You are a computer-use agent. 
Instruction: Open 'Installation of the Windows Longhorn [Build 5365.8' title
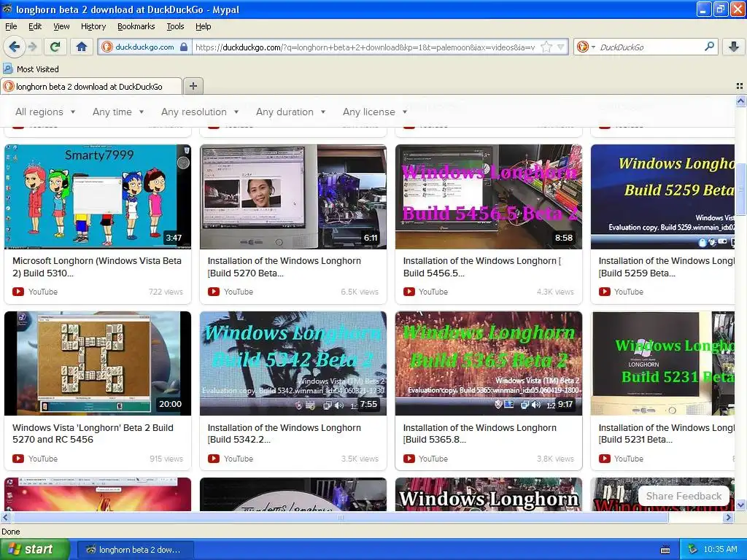[x=479, y=433]
